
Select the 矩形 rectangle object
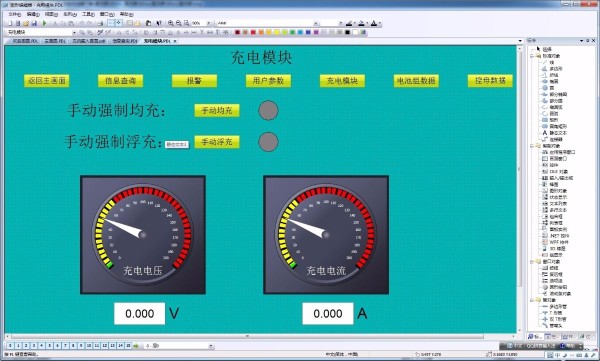tap(550, 120)
